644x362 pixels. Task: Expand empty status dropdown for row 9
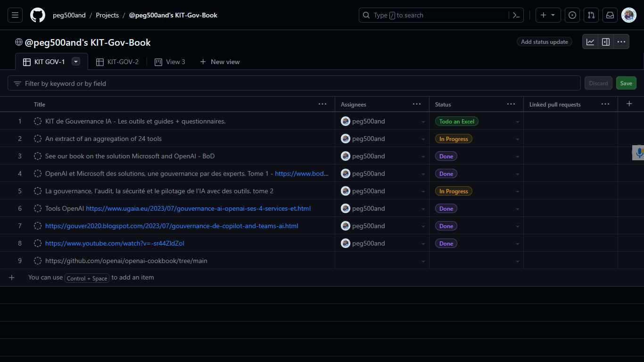tap(517, 261)
